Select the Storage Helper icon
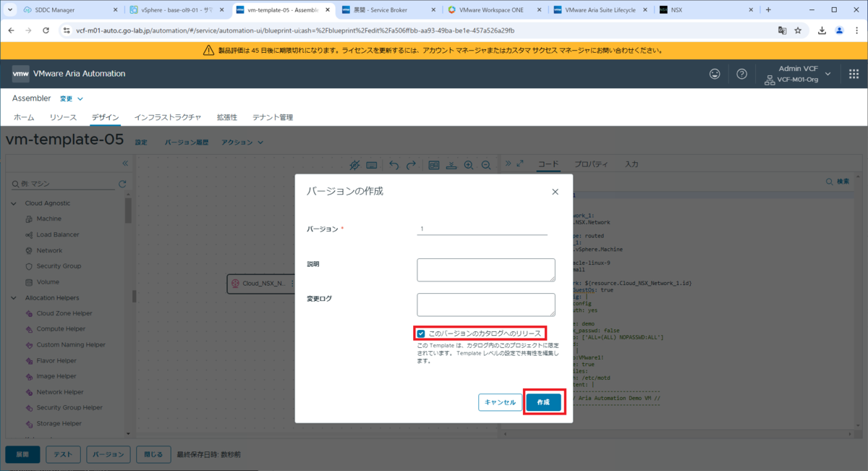Screen dimensions: 868x471 pos(30,423)
